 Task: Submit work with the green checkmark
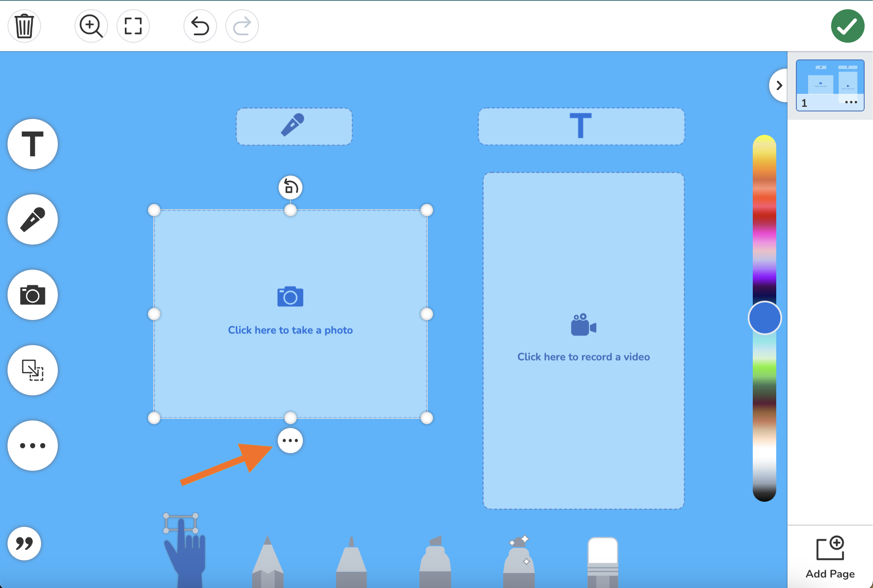(x=848, y=26)
